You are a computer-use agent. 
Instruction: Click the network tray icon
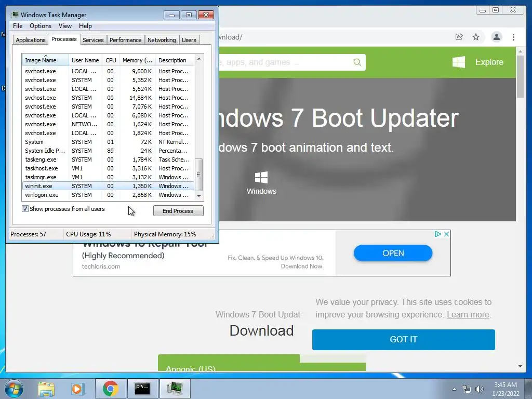pyautogui.click(x=467, y=389)
